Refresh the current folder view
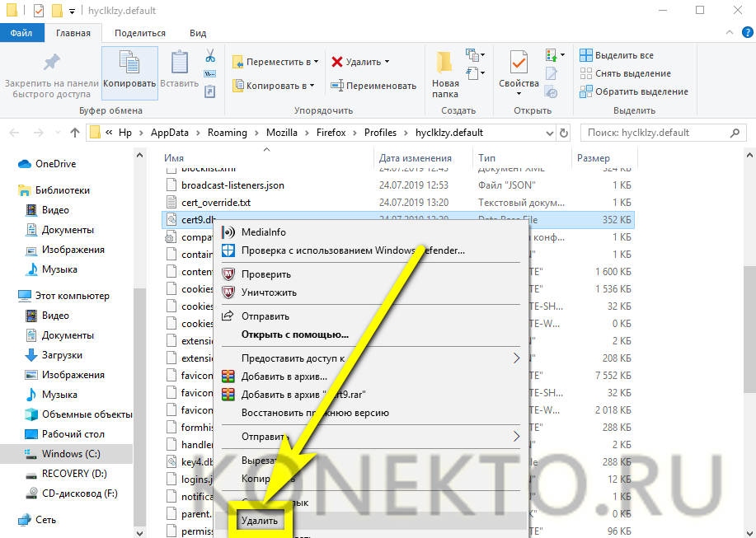The height and width of the screenshot is (538, 756). pos(564,133)
